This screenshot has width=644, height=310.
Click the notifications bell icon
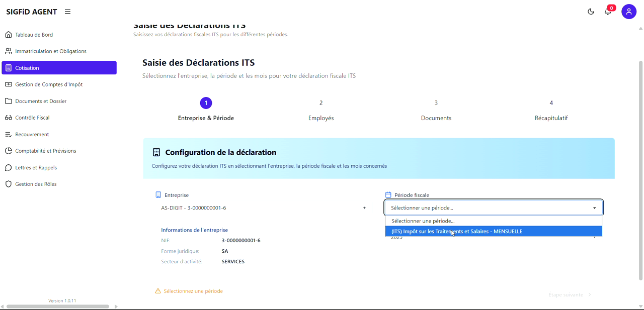coord(607,11)
